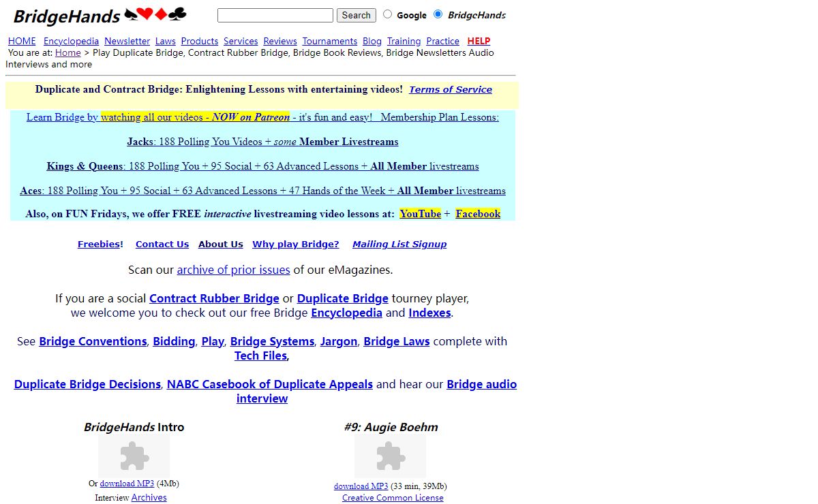
Task: Open the Duplicate Bridge Decisions link
Action: (x=87, y=384)
